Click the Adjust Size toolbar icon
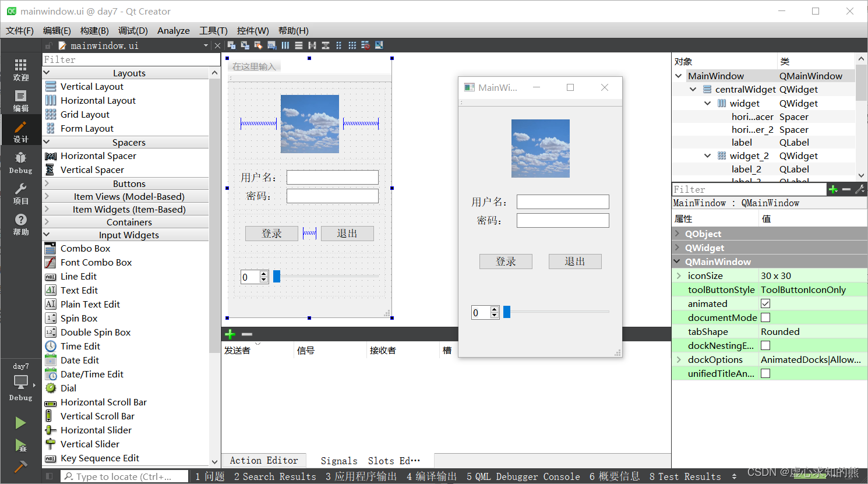The width and height of the screenshot is (868, 484). (x=379, y=45)
